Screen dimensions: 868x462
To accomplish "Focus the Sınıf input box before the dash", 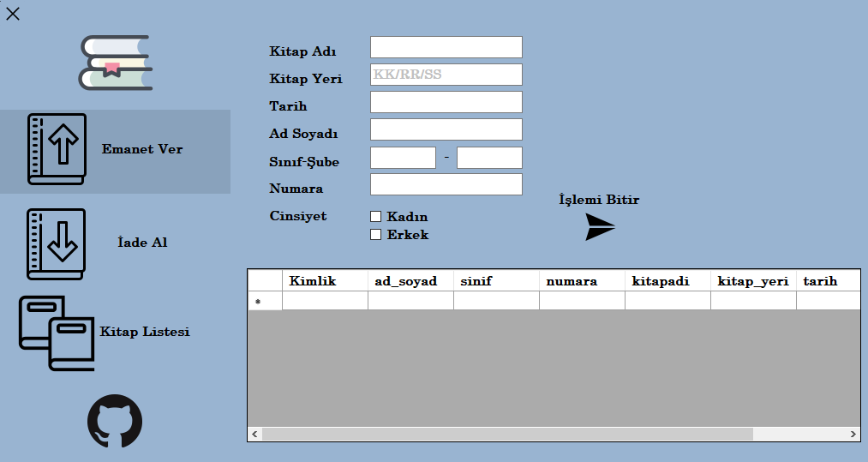I will tap(403, 158).
